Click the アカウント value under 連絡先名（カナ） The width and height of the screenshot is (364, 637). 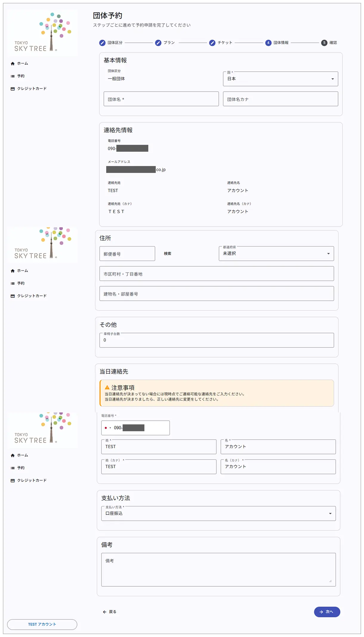(x=238, y=211)
